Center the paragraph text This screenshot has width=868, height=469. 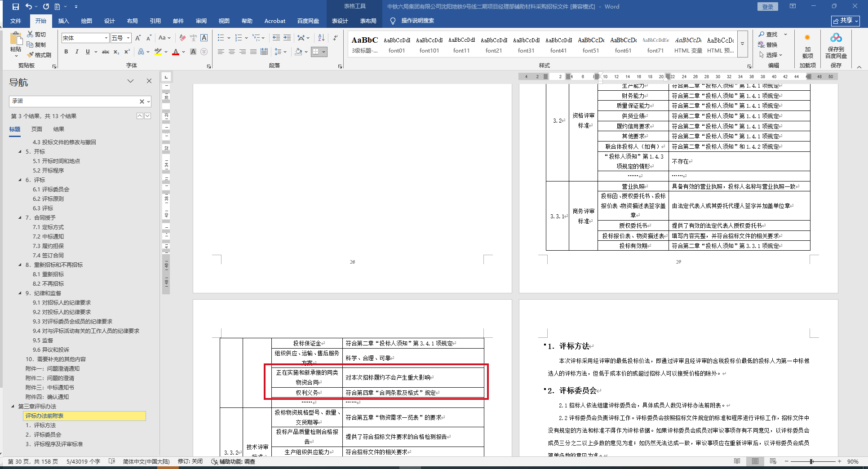[232, 52]
